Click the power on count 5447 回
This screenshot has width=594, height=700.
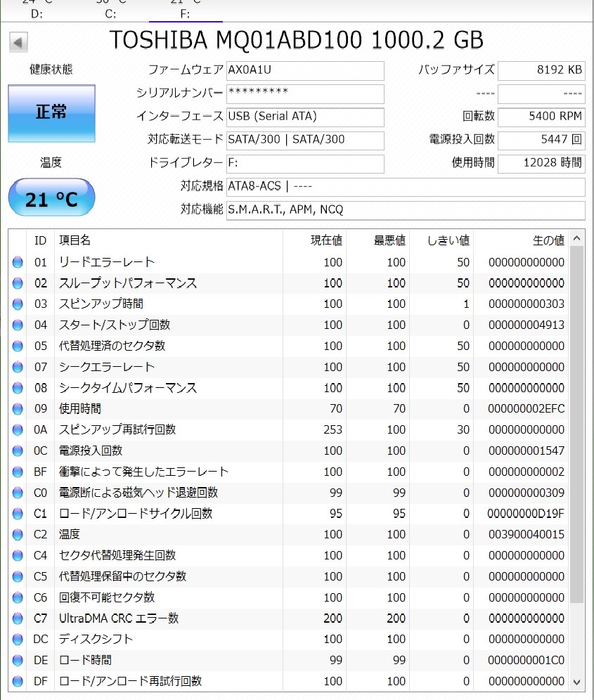coord(541,140)
